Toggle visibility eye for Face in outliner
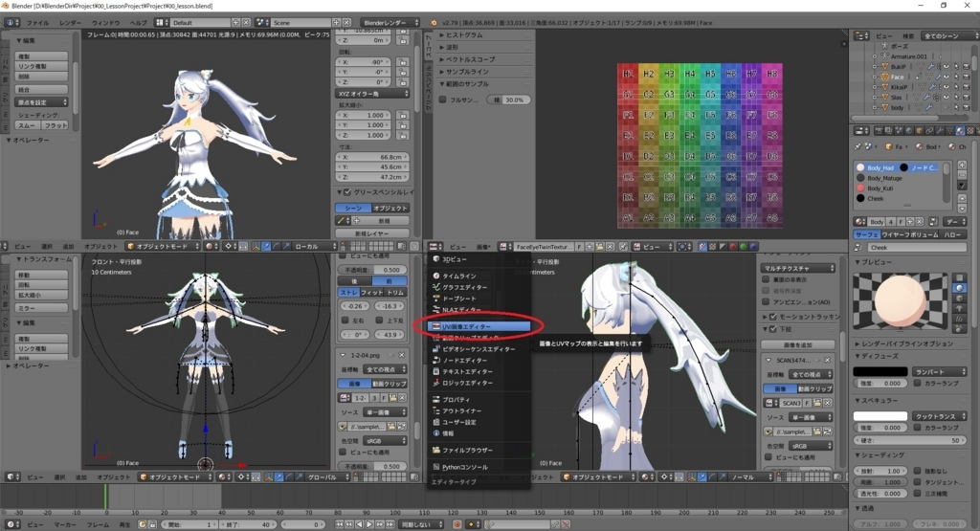The image size is (980, 531). [947, 77]
